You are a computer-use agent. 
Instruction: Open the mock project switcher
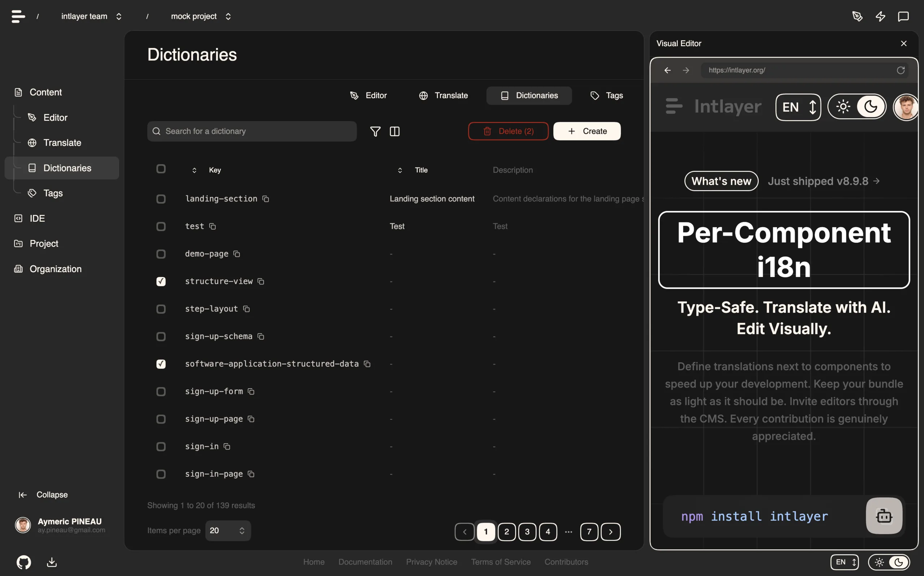click(201, 16)
